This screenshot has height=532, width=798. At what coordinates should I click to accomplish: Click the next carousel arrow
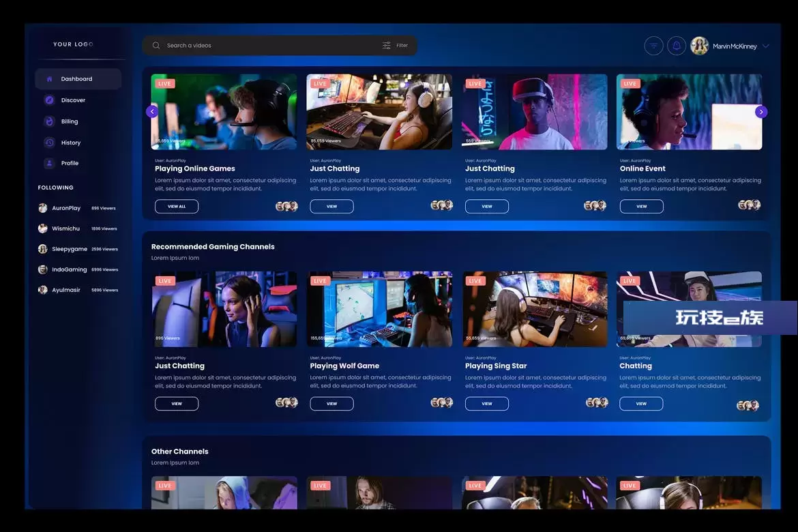[x=761, y=112]
